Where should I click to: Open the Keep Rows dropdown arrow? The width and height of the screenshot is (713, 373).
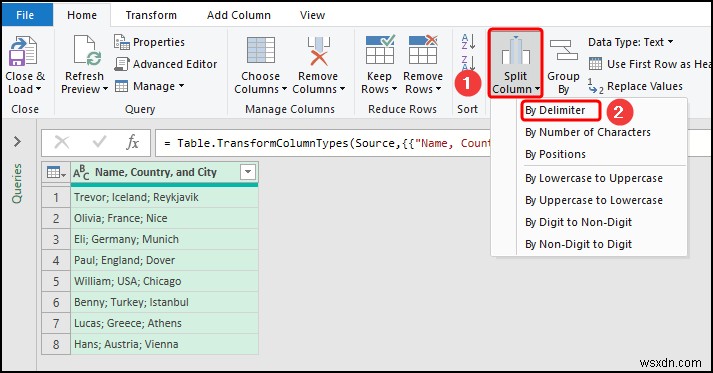394,89
